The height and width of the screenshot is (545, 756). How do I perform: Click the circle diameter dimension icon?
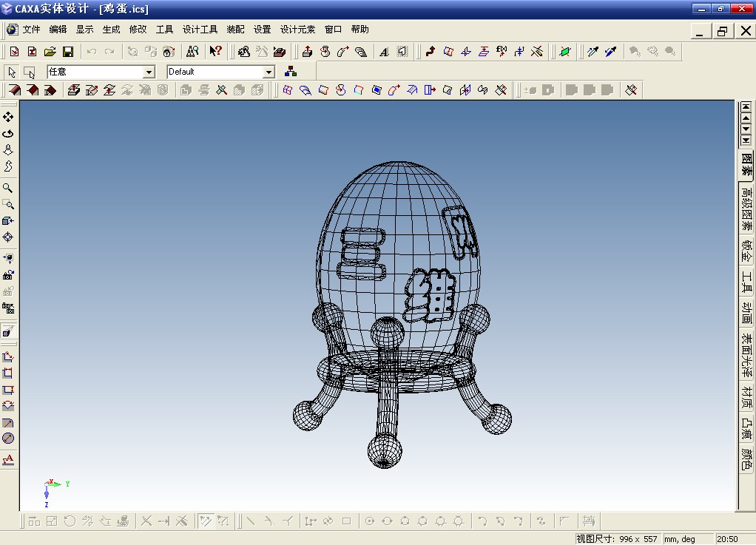[x=8, y=438]
